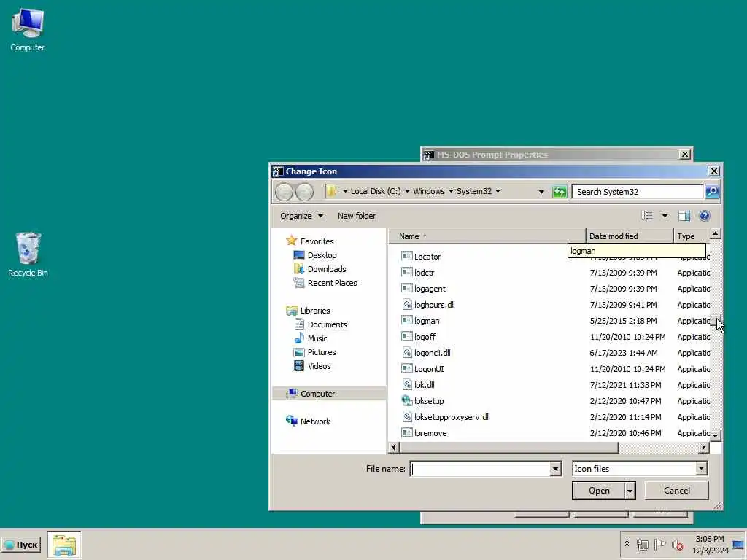Open the Music library

(317, 338)
